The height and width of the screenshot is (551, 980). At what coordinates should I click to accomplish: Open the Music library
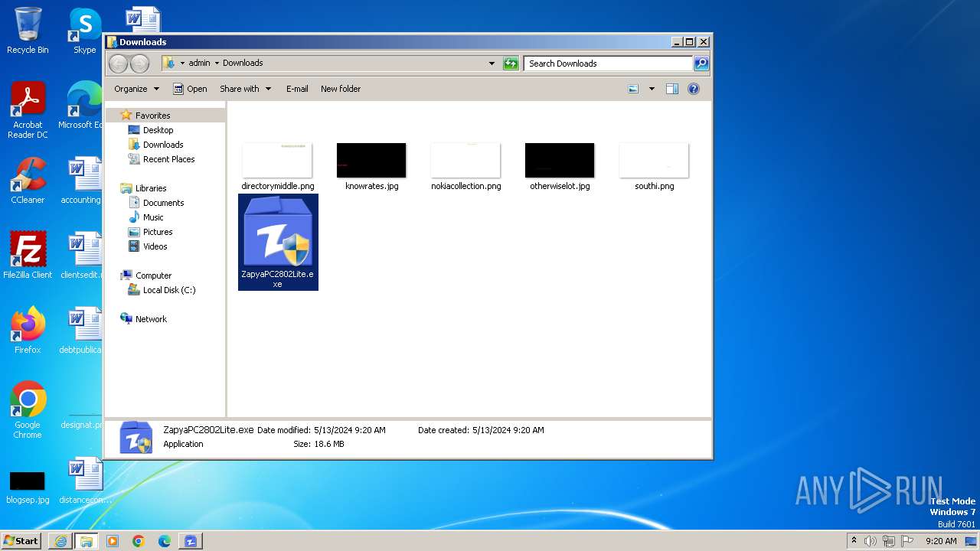tap(153, 217)
